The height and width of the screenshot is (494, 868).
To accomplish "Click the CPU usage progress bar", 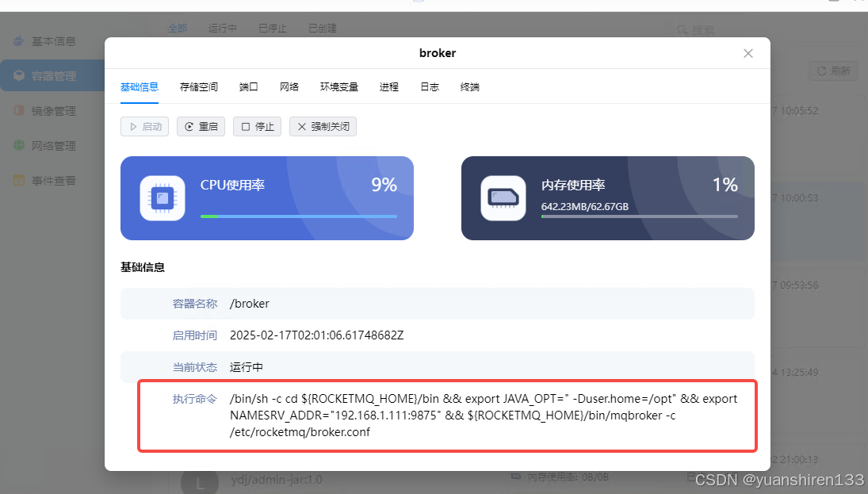I will pyautogui.click(x=300, y=216).
